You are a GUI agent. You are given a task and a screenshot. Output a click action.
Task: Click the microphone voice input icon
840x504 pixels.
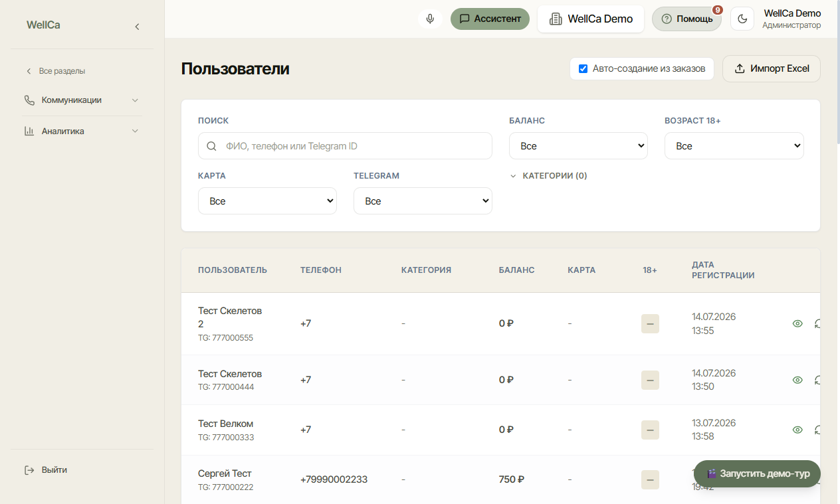pos(430,19)
